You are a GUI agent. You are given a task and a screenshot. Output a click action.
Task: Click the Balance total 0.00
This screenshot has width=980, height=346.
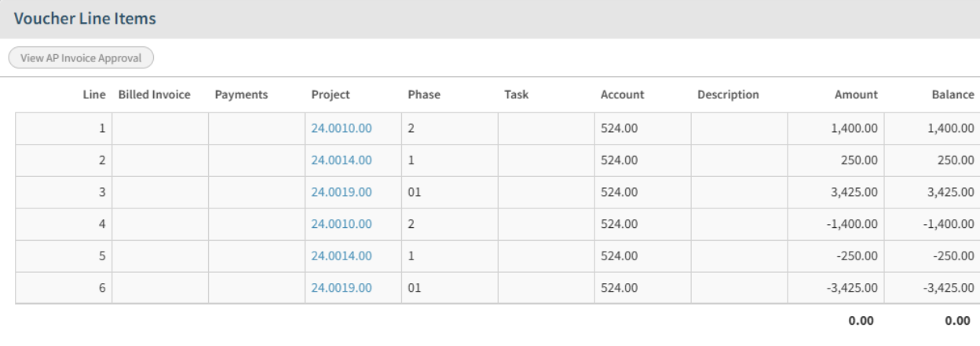(x=957, y=321)
